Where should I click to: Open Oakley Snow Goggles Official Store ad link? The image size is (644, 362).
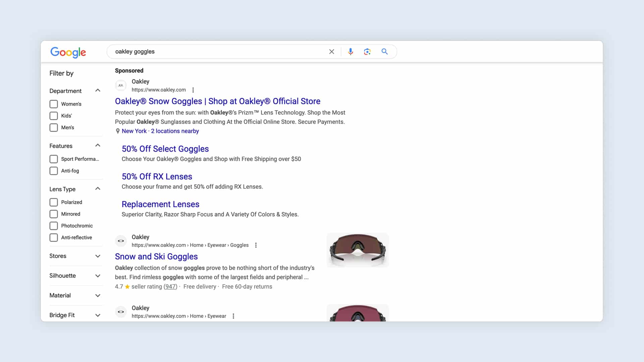[x=217, y=101]
